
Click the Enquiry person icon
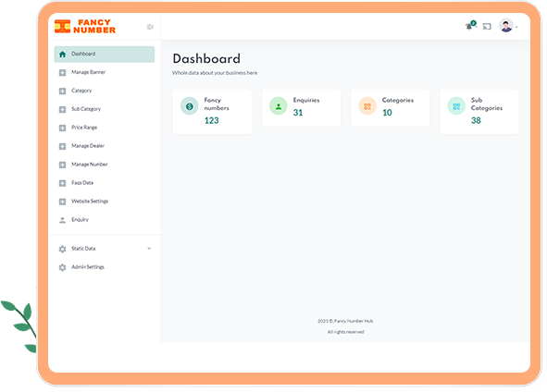(62, 220)
